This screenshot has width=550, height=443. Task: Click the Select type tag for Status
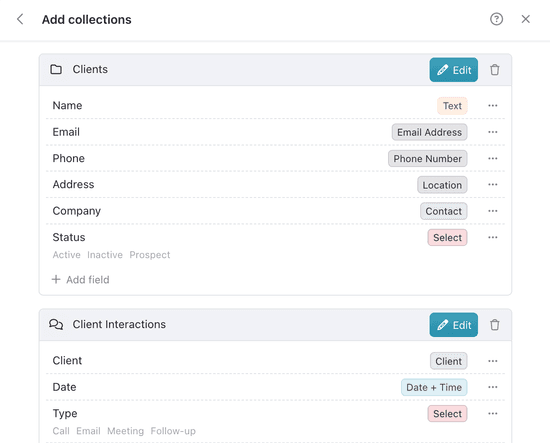(447, 237)
